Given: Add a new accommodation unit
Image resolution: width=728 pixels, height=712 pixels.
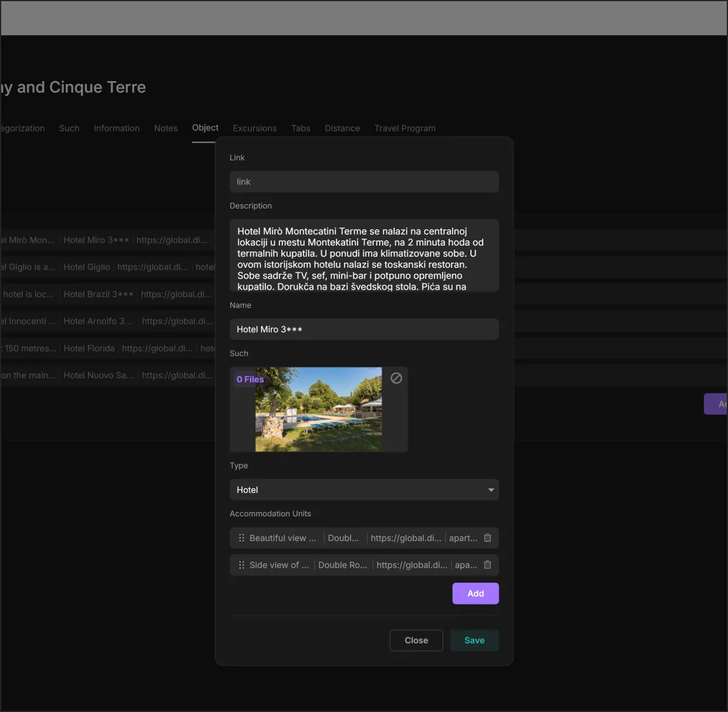Looking at the screenshot, I should pyautogui.click(x=476, y=593).
